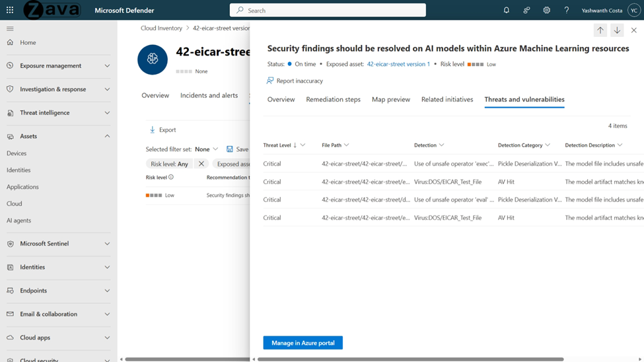Click the Security findings recommendation row
Viewport: 644px width, 362px height.
pyautogui.click(x=197, y=195)
